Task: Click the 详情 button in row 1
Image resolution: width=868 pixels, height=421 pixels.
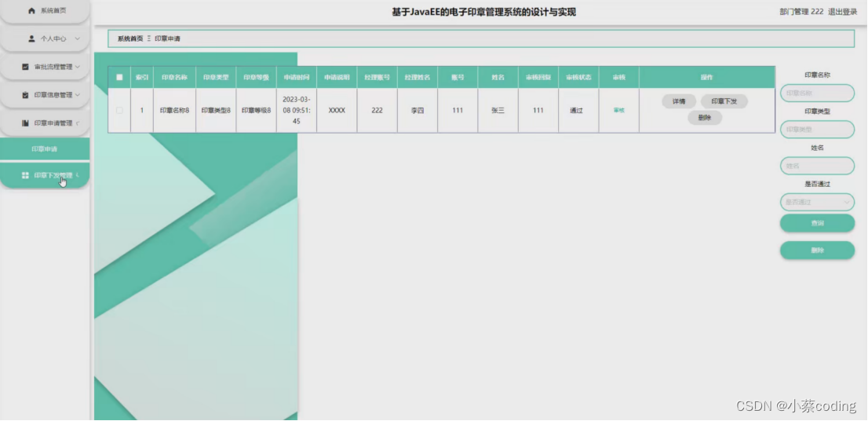Action: [679, 101]
